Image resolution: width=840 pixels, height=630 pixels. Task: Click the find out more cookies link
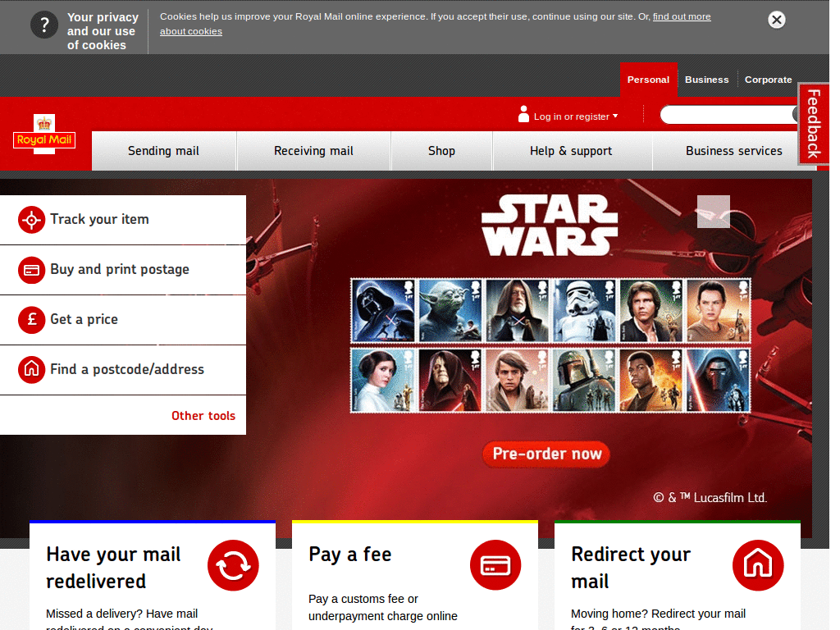682,16
